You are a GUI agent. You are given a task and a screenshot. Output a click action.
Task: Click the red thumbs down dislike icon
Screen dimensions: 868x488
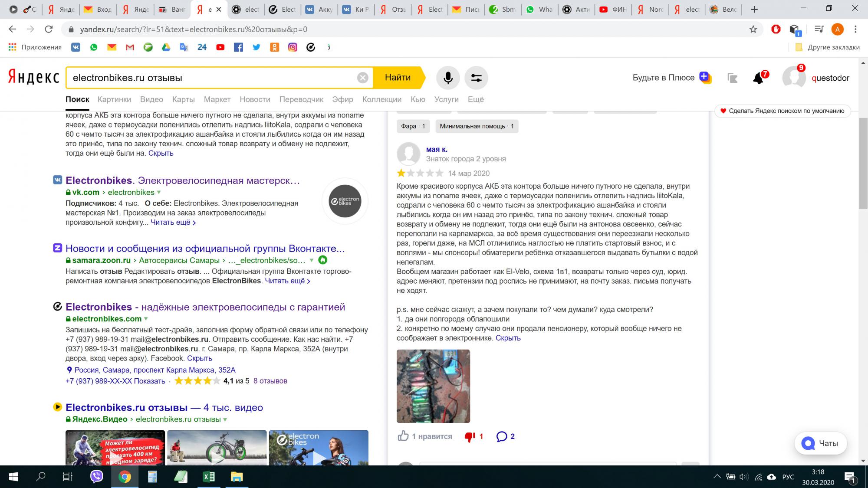tap(470, 436)
